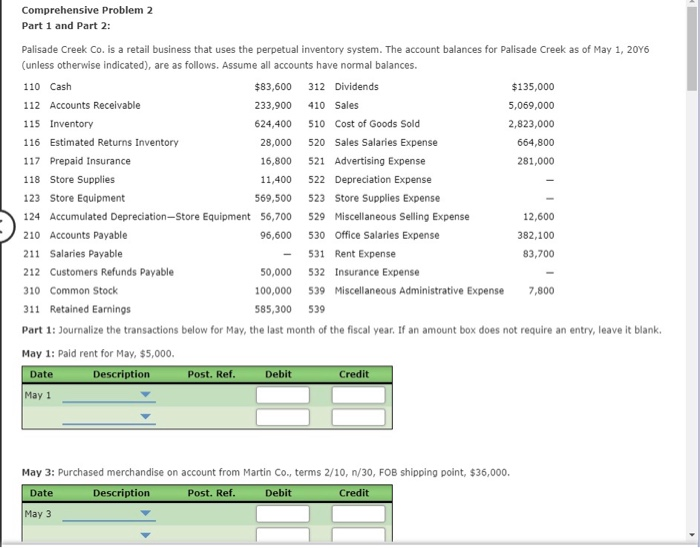Click the 5,069,000 Sales balance

point(531,105)
